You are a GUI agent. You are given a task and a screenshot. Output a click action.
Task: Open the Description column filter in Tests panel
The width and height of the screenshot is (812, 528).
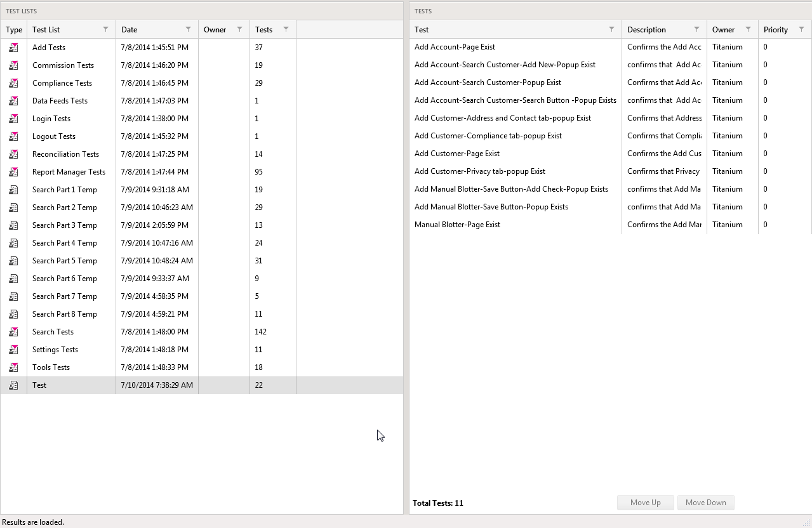tap(696, 29)
